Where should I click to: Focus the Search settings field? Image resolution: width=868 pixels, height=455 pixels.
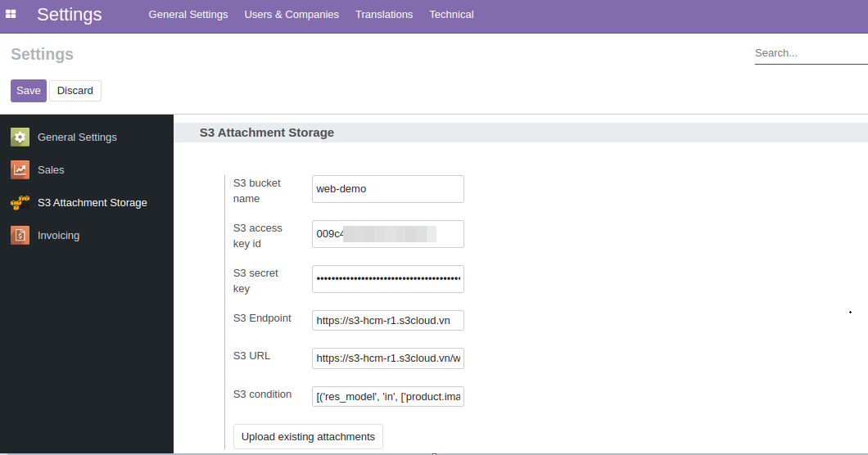pyautogui.click(x=809, y=53)
